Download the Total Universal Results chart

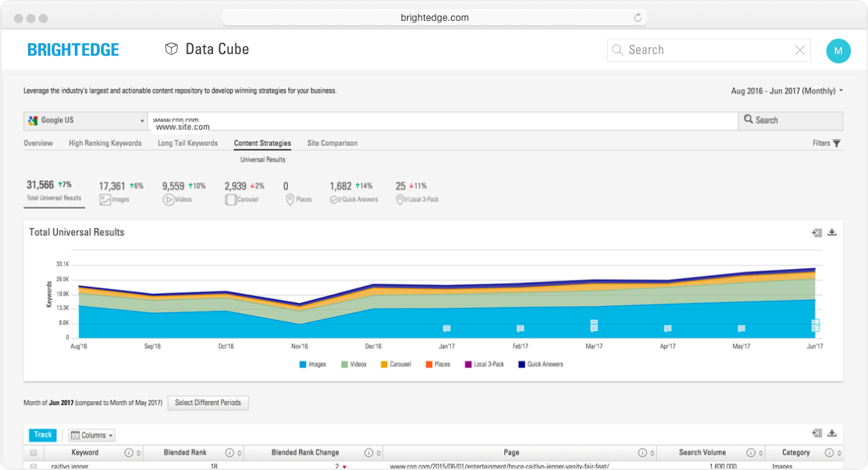point(832,233)
